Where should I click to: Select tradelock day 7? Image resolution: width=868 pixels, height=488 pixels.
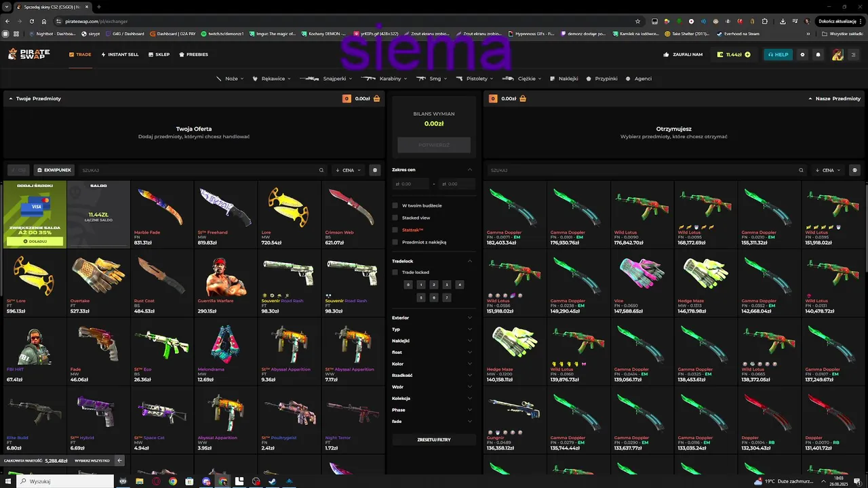click(x=447, y=298)
